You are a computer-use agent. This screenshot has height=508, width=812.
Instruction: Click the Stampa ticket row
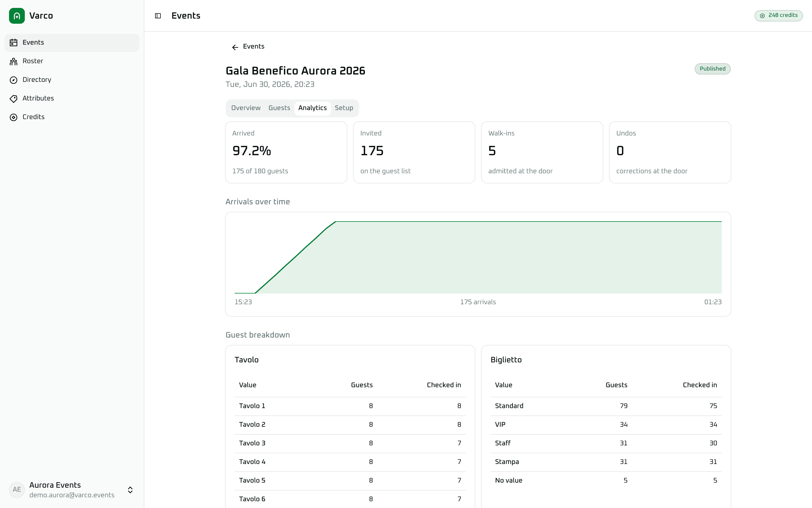pos(606,462)
